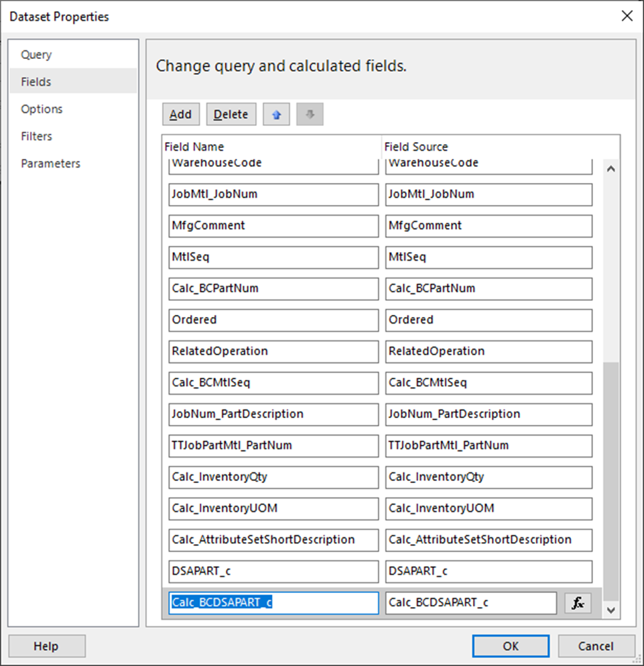Viewport: 644px width, 666px height.
Task: Open Help for this dialog
Action: pos(46,647)
